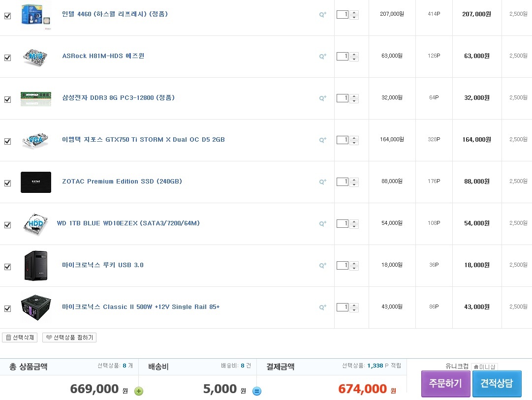Image resolution: width=532 pixels, height=400 pixels.
Task: Click the 주문하기 order button
Action: pyautogui.click(x=445, y=384)
